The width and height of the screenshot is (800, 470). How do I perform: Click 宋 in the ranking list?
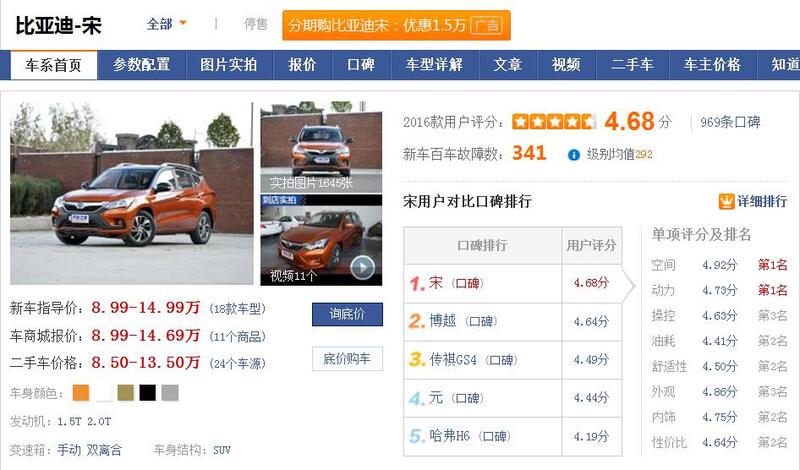(x=436, y=283)
